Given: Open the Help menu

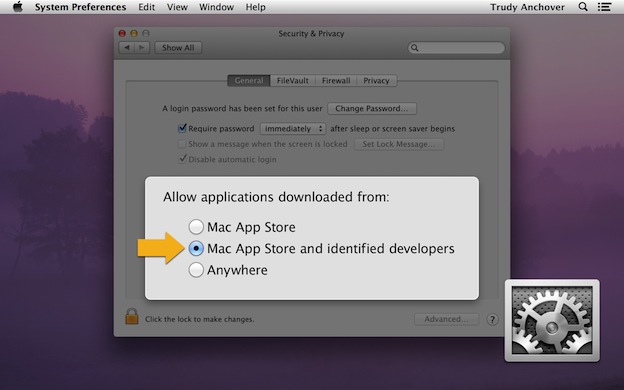Looking at the screenshot, I should tap(255, 7).
